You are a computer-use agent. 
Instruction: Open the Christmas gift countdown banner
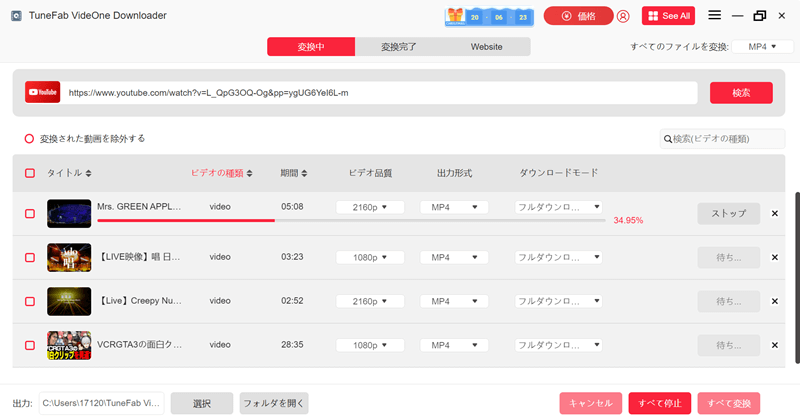pyautogui.click(x=489, y=16)
